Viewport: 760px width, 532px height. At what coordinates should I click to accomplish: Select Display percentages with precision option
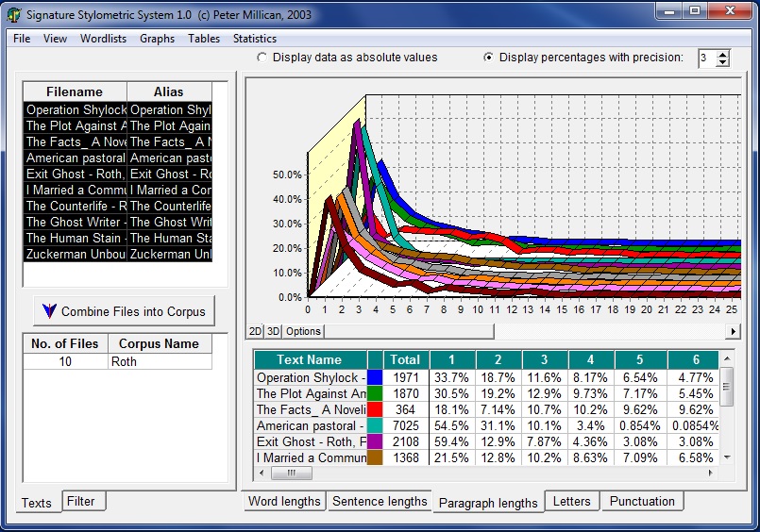(x=583, y=58)
